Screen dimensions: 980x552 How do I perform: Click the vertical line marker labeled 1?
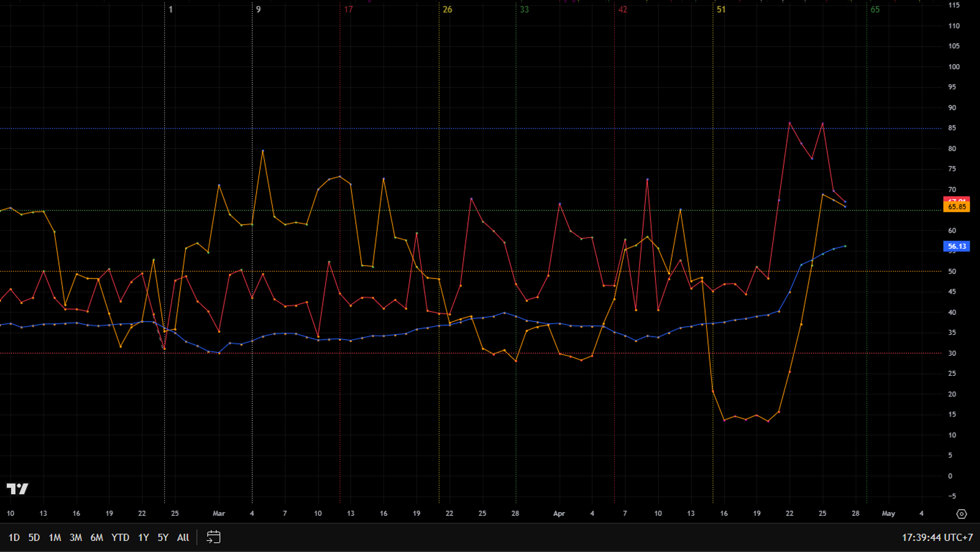tap(171, 10)
